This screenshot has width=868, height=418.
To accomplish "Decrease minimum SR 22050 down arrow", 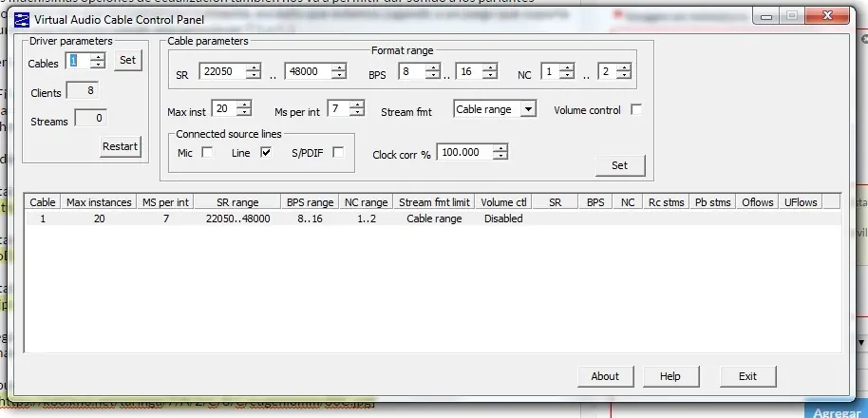I will point(253,75).
